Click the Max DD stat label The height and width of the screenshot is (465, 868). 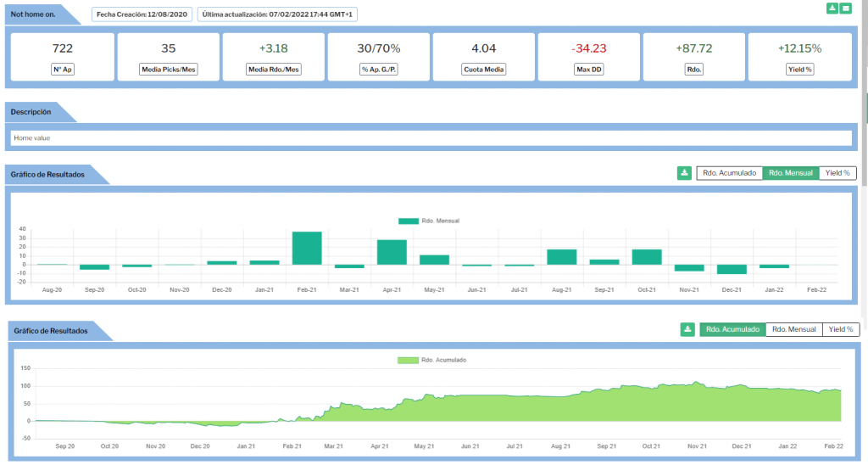[588, 70]
